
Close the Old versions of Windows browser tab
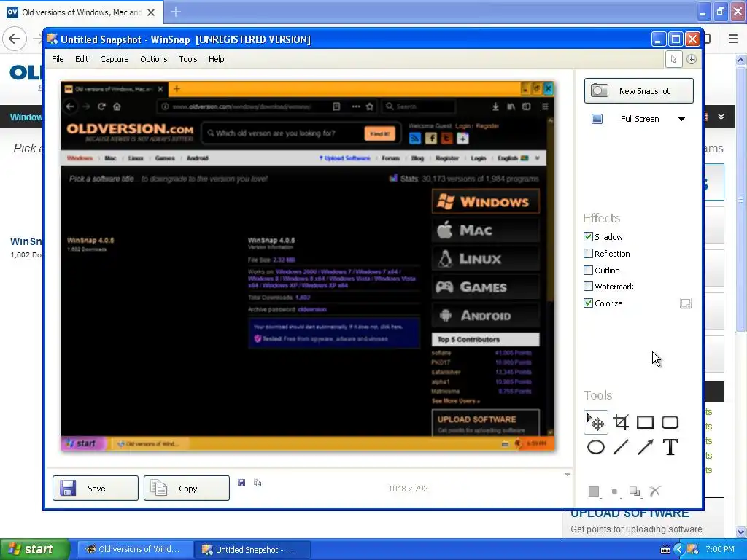click(x=151, y=12)
